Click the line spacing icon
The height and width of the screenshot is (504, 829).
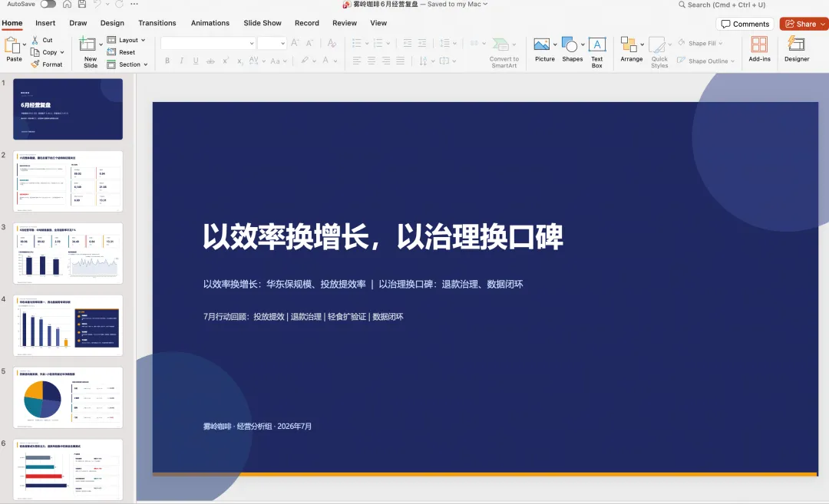coord(444,43)
